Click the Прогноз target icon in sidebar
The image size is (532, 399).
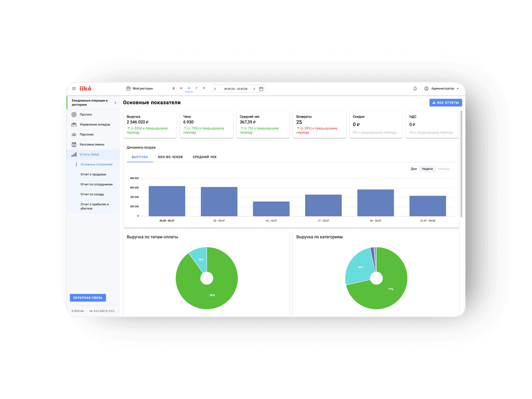tap(74, 114)
